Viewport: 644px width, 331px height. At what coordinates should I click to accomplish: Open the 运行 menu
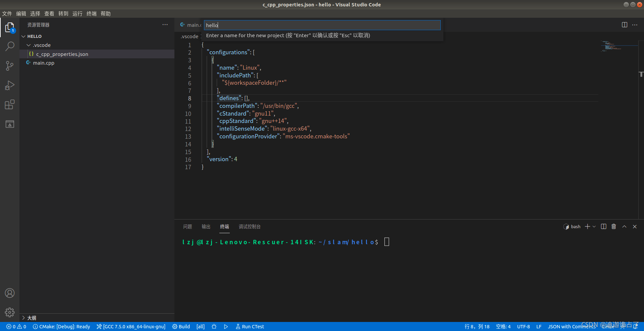pyautogui.click(x=77, y=14)
